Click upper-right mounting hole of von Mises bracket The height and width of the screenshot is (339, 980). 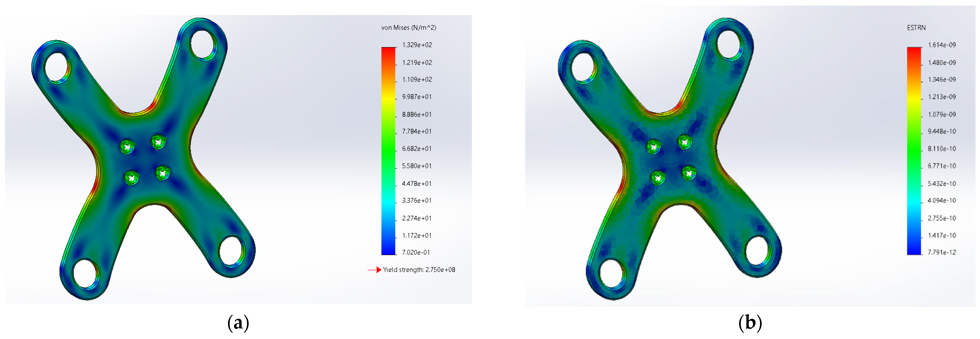coord(203,44)
